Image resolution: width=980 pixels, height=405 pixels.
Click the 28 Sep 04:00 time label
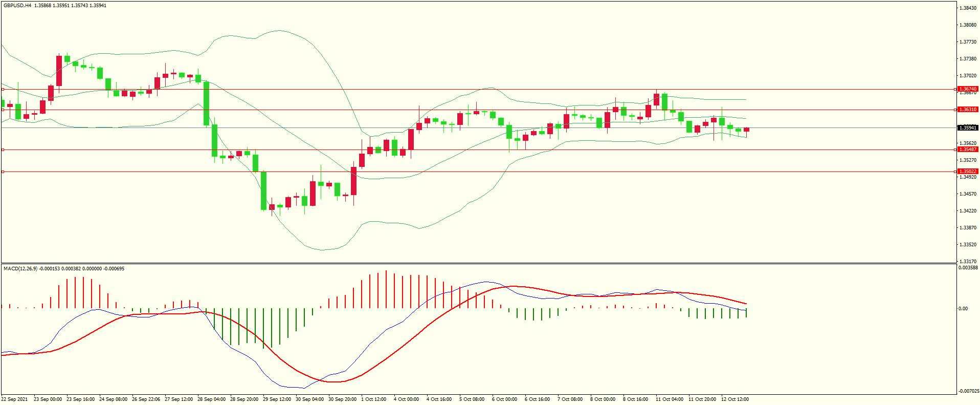pyautogui.click(x=211, y=399)
